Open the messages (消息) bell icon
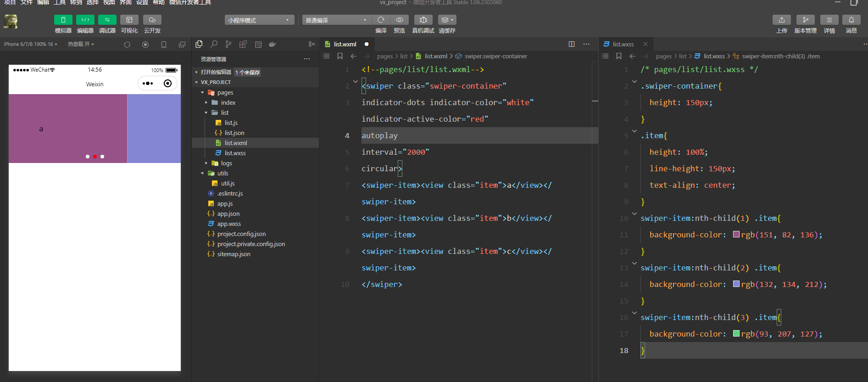 click(851, 20)
